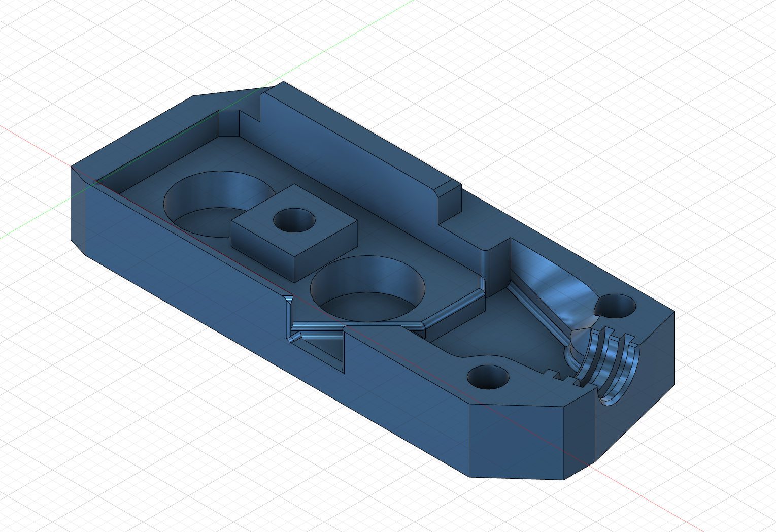Pick the large circular pocket in the middle of the part
Image resolution: width=776 pixels, height=532 pixels.
(368, 289)
